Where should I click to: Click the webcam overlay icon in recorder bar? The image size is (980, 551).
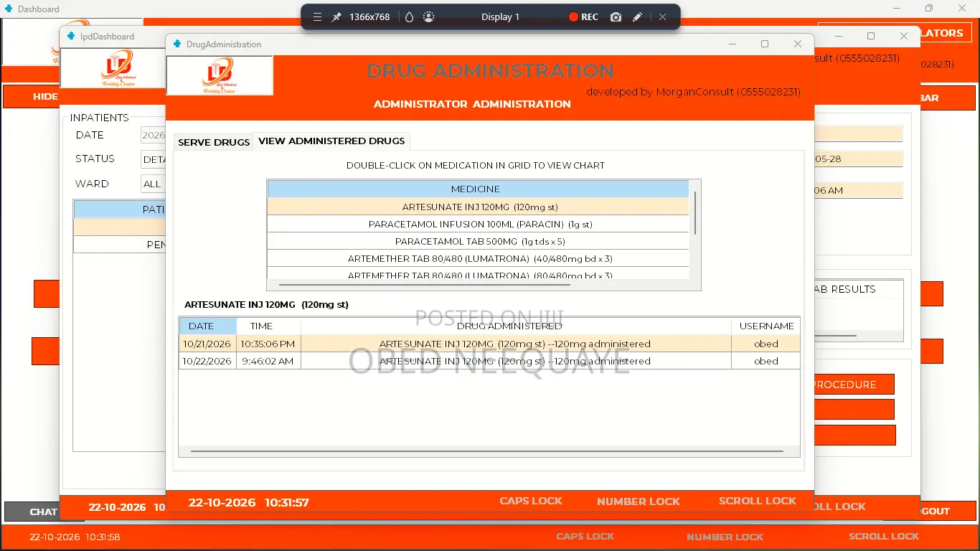click(428, 17)
